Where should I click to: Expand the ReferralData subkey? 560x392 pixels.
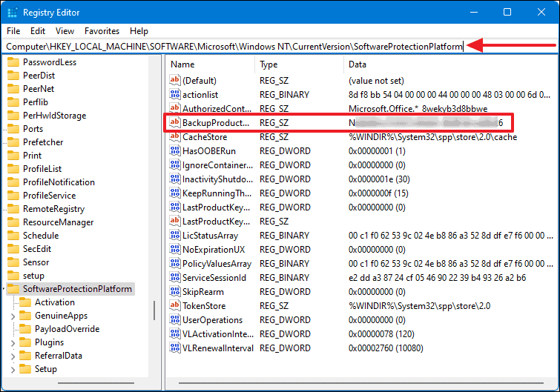13,356
